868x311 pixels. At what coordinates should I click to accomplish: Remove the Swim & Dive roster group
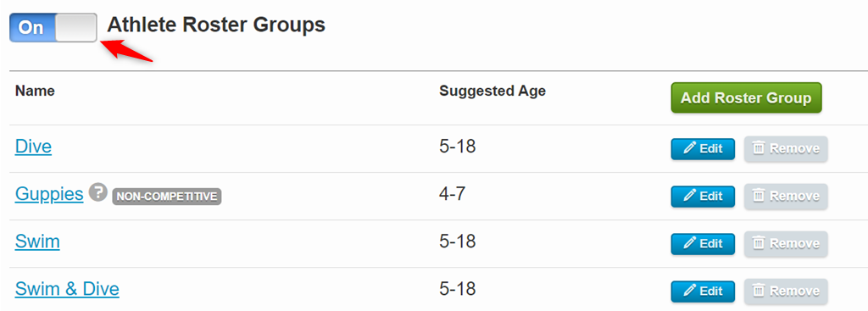pos(786,292)
